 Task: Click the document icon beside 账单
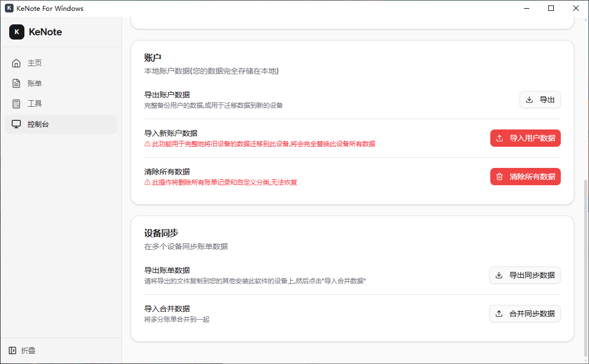[16, 83]
